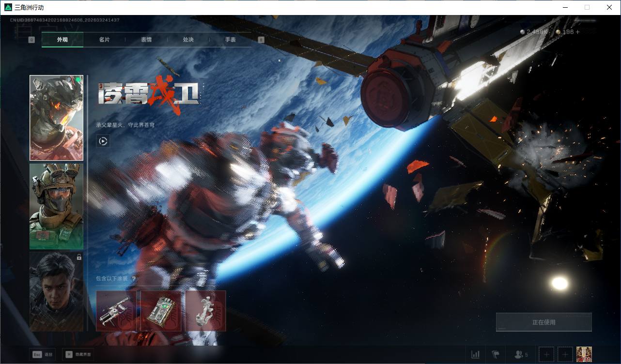Click the 2.498K currency balance
Screen dimensions: 621x364
534,32
